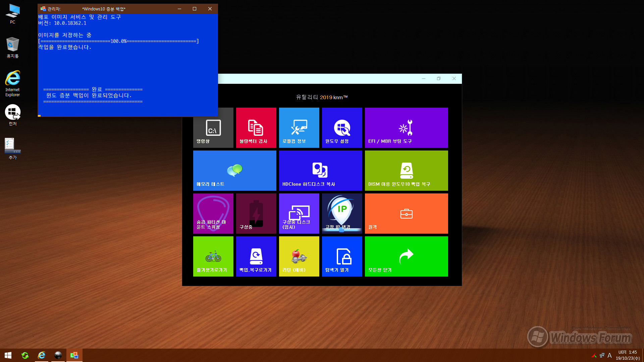
Task: Close the 유틸리티 2019 launcher window
Action: pos(454,78)
